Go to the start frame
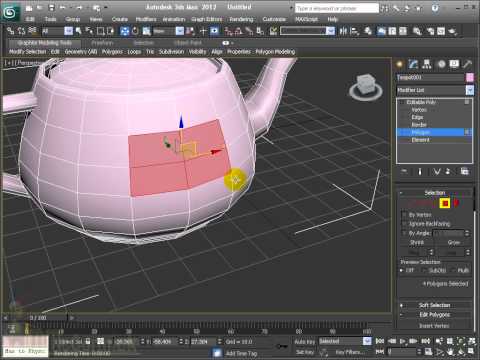Screen dimensions: 480x360 coord(380,341)
